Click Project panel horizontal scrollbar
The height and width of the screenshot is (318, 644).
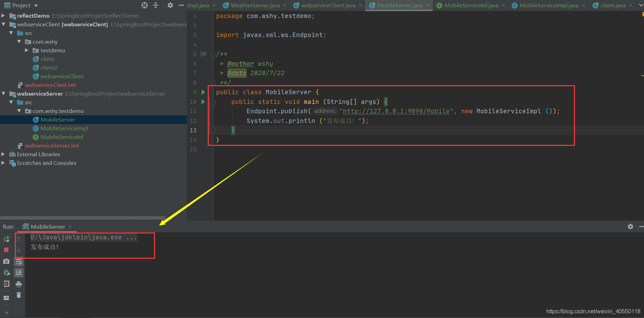[x=83, y=218]
